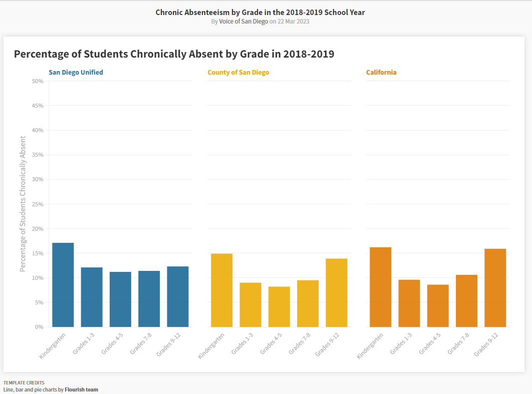
Task: Open the Flourish team credits link
Action: coord(81,389)
